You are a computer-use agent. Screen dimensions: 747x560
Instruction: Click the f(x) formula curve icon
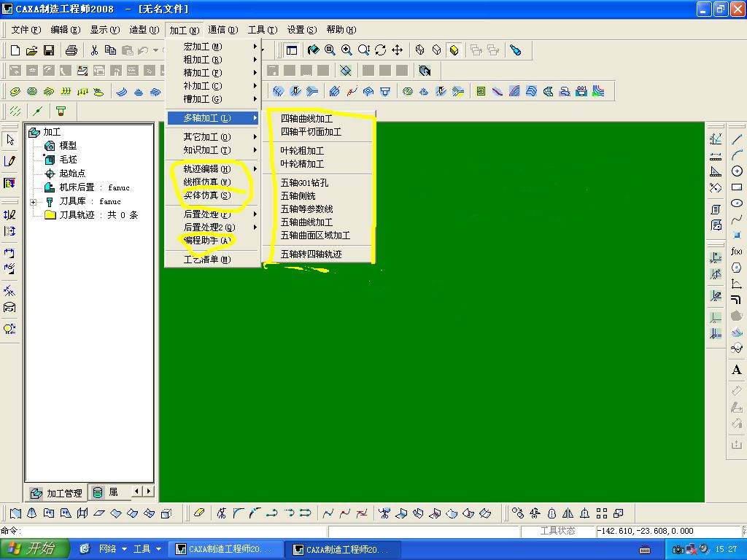tap(737, 252)
